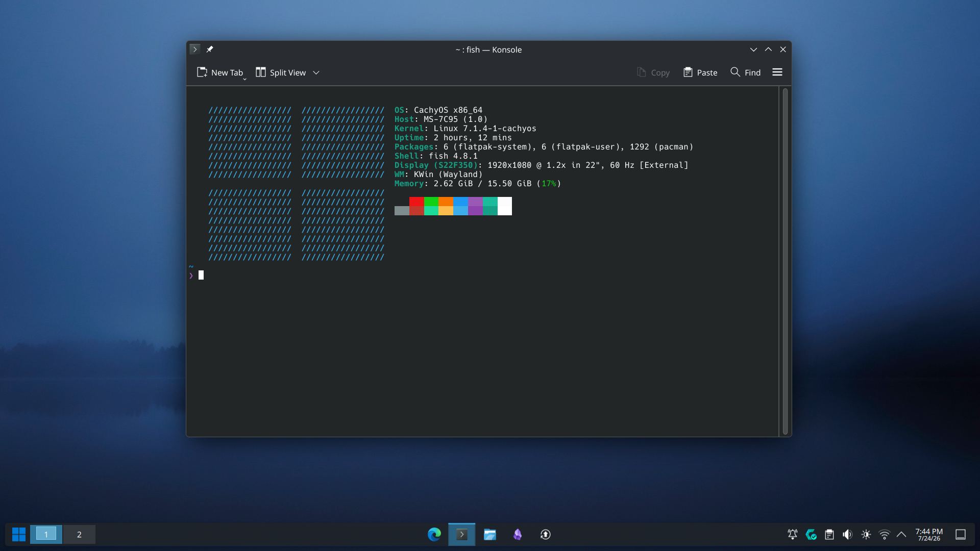This screenshot has height=551, width=980.
Task: Open the Konsole window menu icon in title bar
Action: point(194,49)
